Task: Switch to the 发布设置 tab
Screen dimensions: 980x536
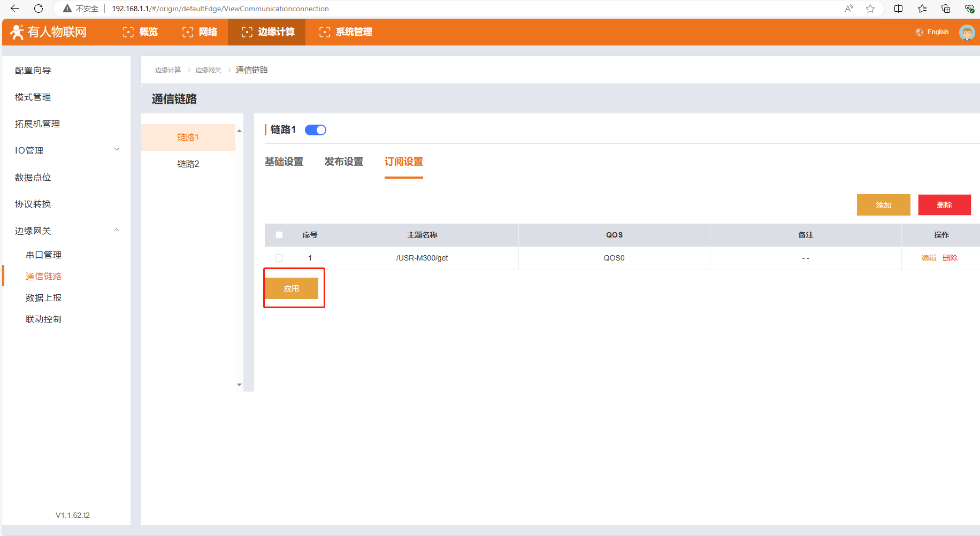Action: [x=344, y=162]
